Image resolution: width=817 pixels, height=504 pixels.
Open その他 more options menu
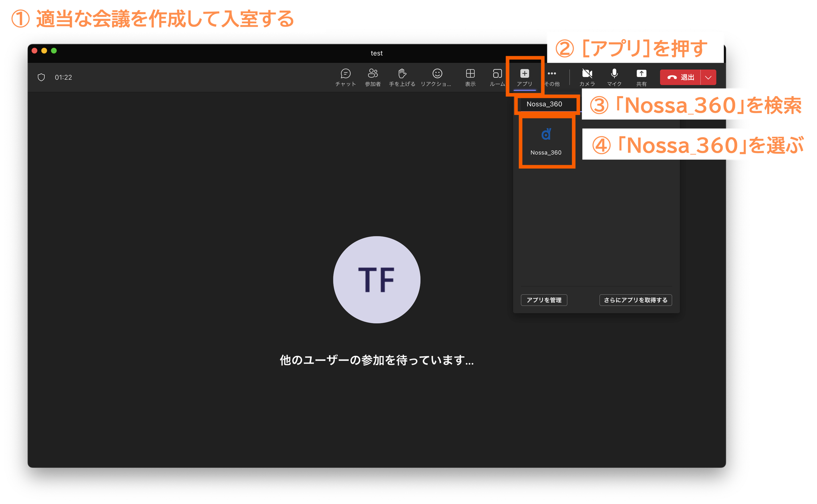point(552,77)
